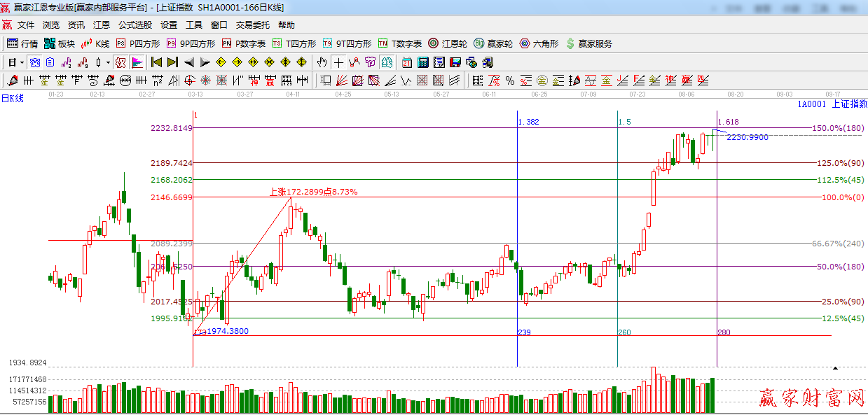Expand the candlestick style dropdown arrow
The width and height of the screenshot is (868, 415).
tap(108, 62)
